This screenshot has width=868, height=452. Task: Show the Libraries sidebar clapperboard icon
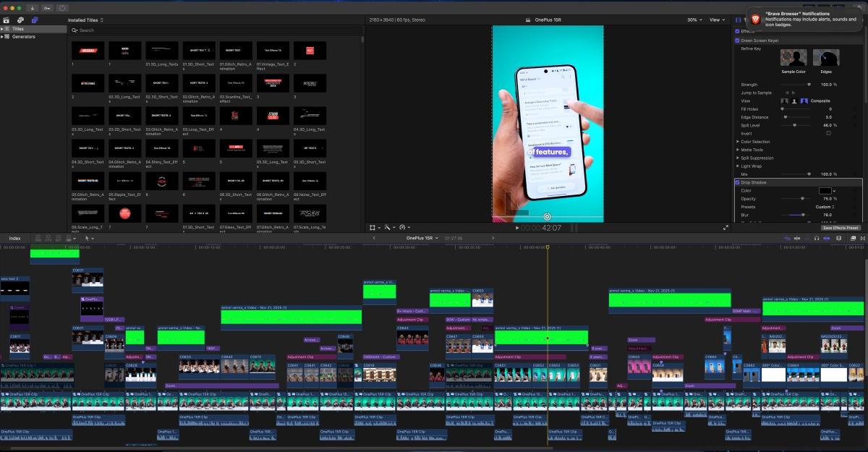click(x=6, y=20)
